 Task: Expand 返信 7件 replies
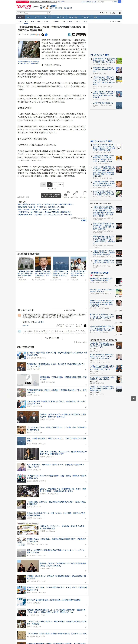[x=26, y=326]
